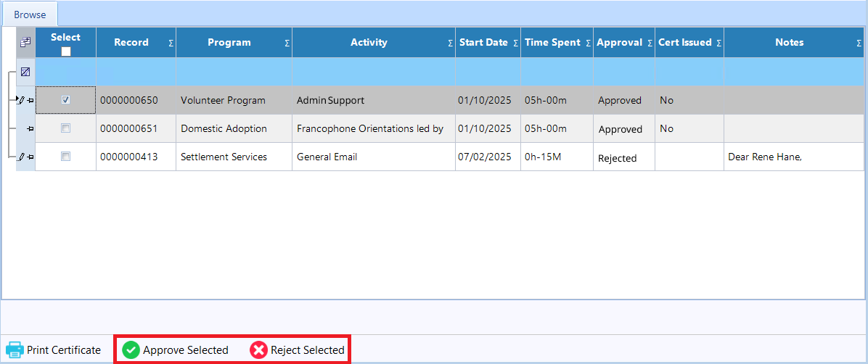Image resolution: width=868 pixels, height=364 pixels.
Task: Click the sigma icon in the Record column header
Action: point(171,44)
